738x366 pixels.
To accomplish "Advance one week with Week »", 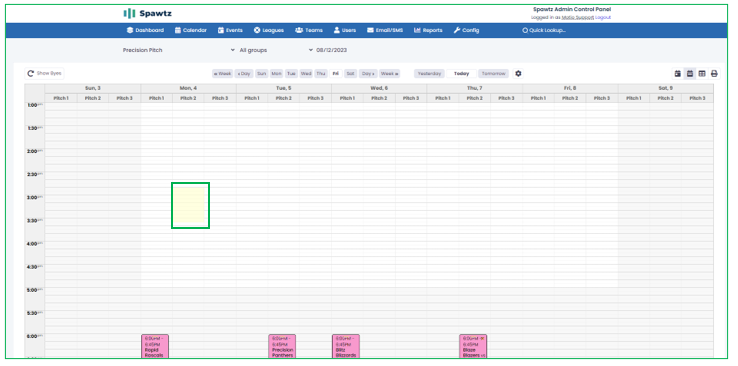I will tap(390, 74).
